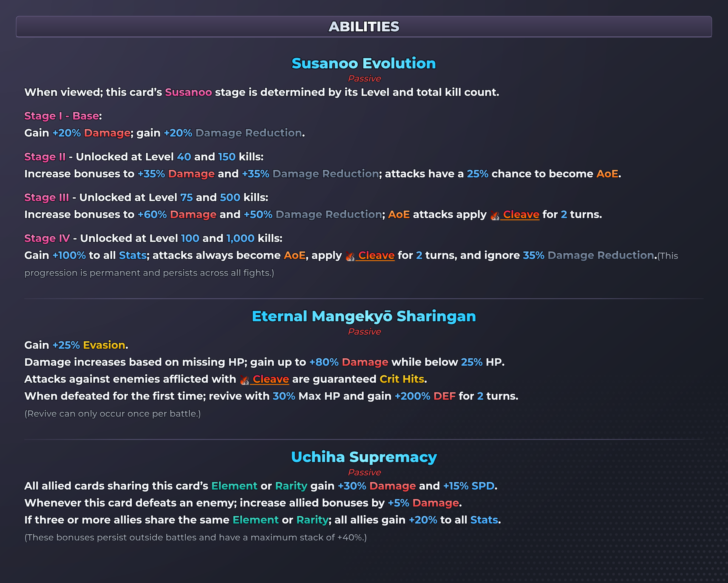Click the +35% Damage value in Stage II
The image size is (728, 583).
pos(176,174)
